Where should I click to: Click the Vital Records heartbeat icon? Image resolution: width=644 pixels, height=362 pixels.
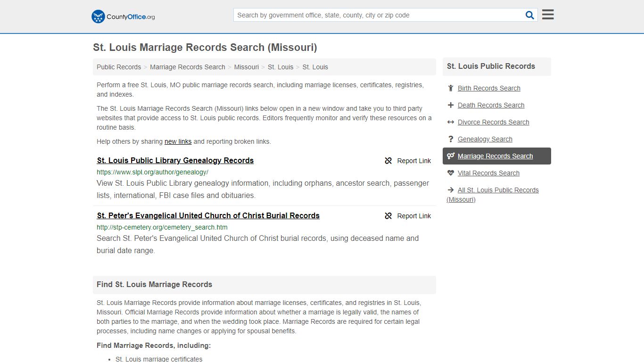451,173
